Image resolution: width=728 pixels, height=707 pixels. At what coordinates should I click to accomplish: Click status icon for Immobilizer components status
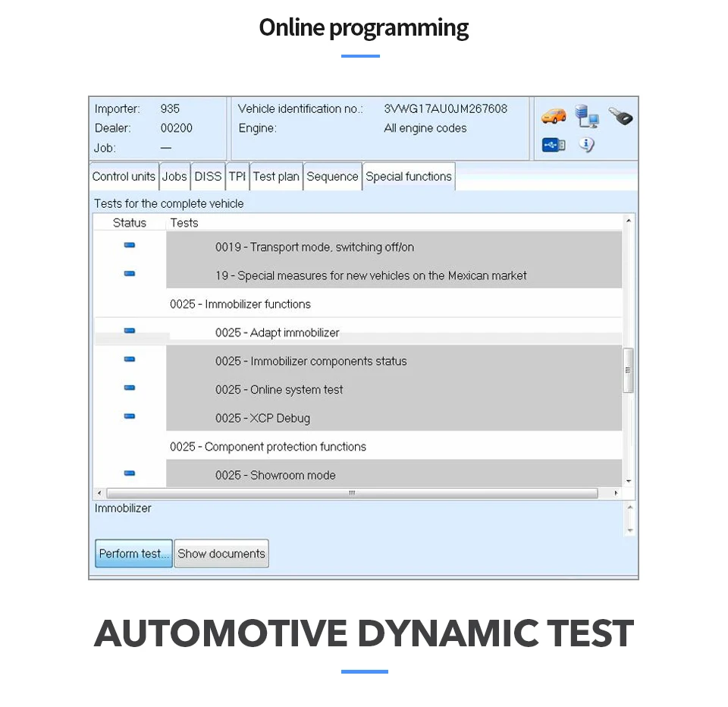(x=130, y=359)
